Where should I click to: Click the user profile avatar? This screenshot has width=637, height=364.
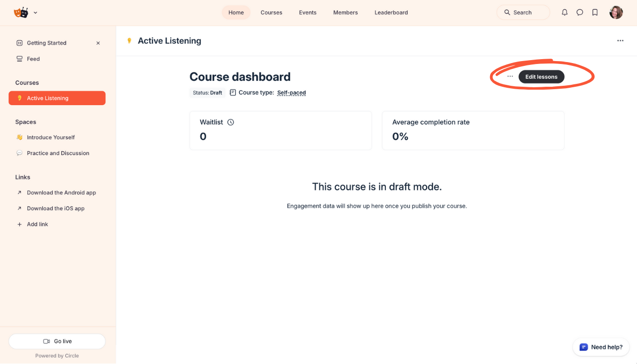coord(616,13)
